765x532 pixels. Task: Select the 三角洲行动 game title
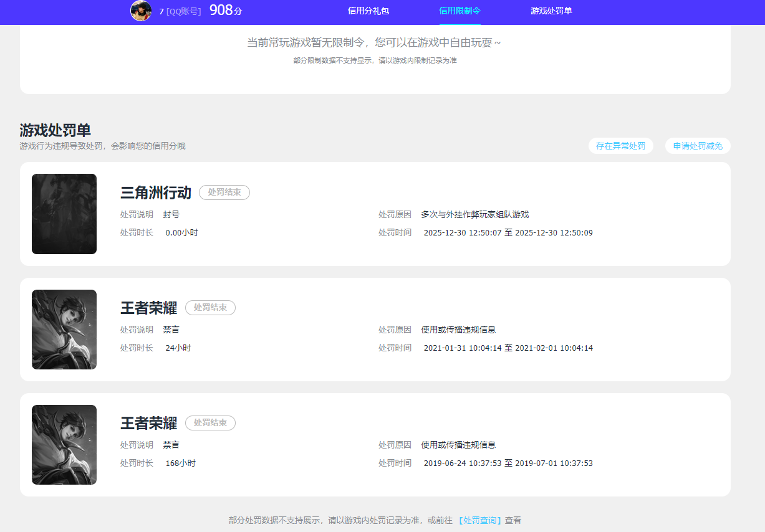[155, 192]
